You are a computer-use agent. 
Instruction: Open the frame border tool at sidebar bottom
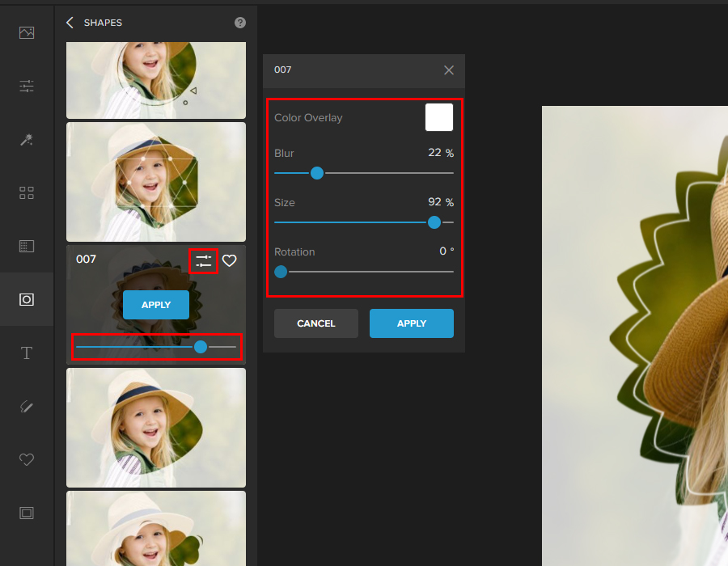point(27,513)
